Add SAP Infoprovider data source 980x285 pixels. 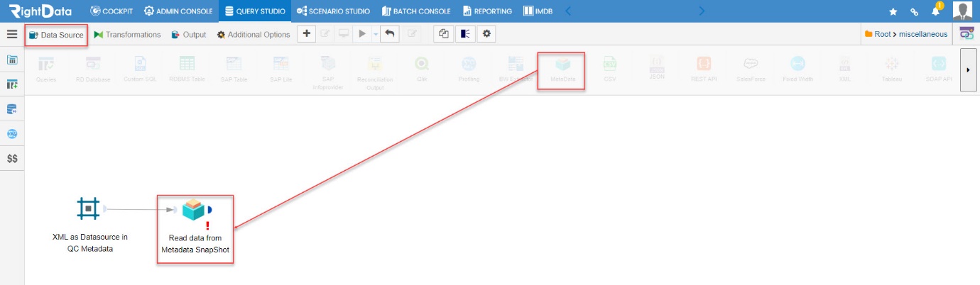click(327, 73)
